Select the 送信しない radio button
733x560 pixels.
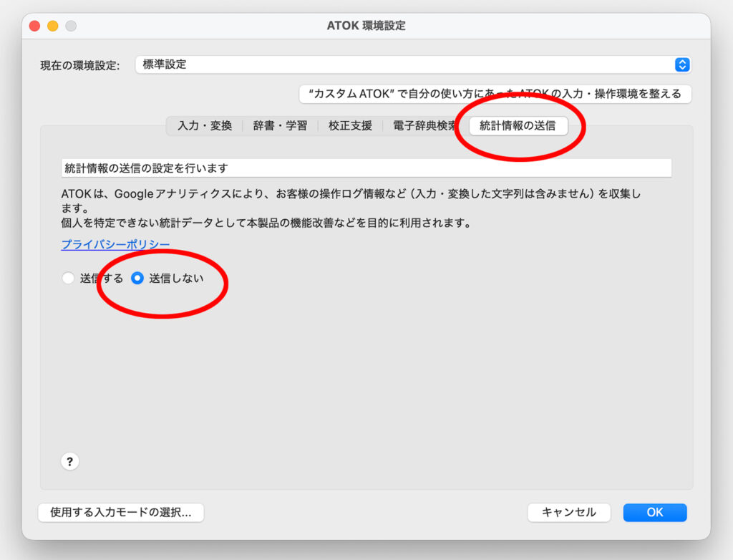[x=137, y=278]
